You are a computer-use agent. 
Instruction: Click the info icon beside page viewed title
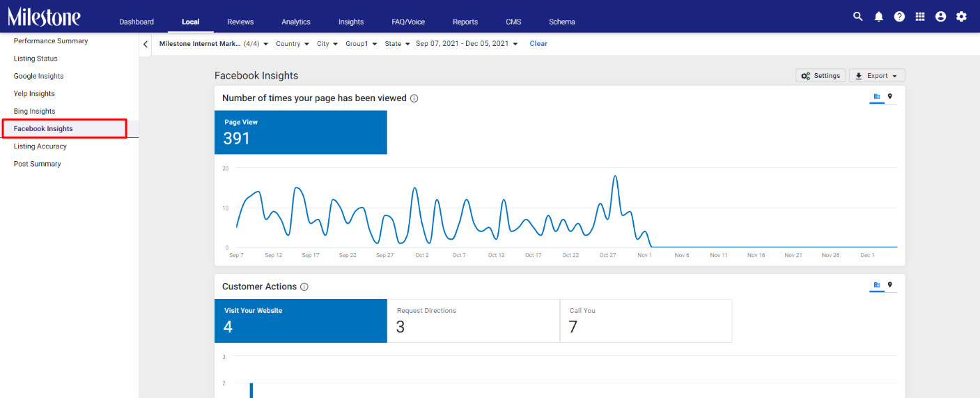pyautogui.click(x=414, y=98)
